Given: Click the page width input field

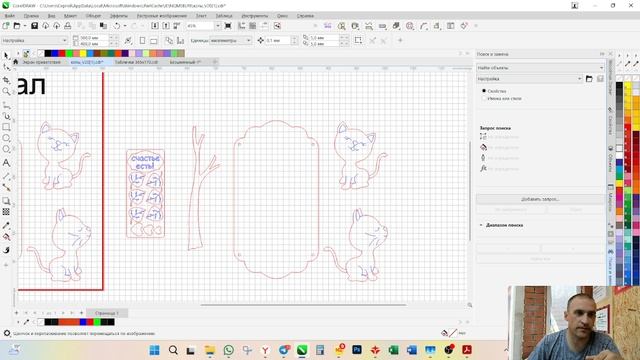Looking at the screenshot, I should 94,38.
